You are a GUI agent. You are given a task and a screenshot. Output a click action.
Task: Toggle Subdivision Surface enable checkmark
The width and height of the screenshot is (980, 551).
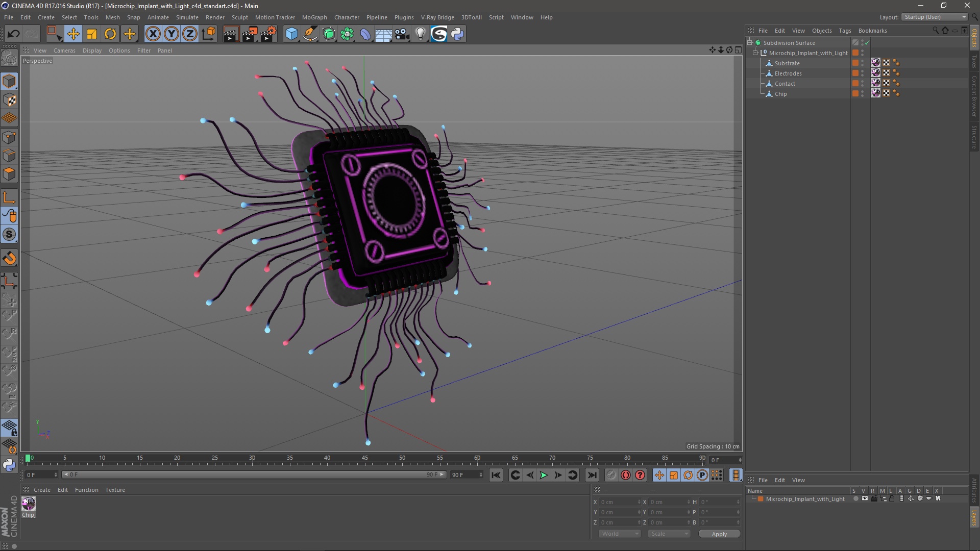pos(867,43)
